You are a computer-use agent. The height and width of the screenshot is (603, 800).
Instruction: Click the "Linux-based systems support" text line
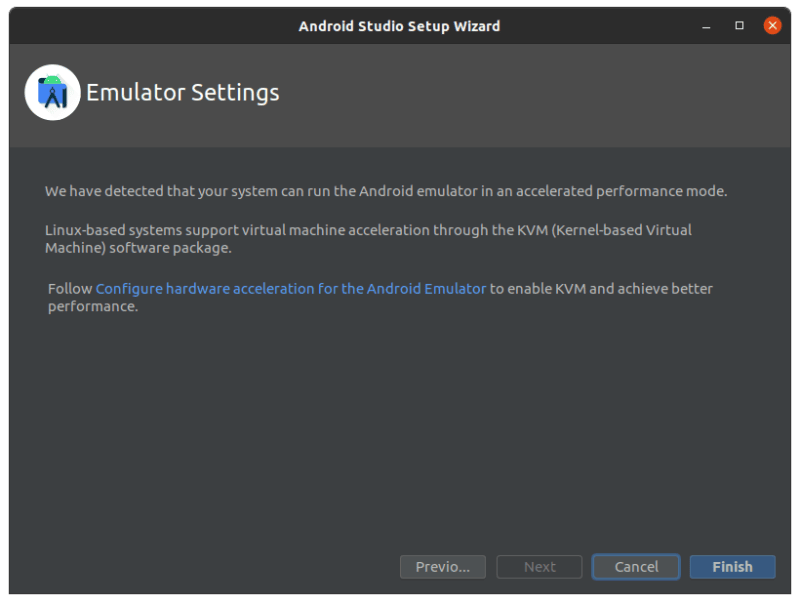click(368, 230)
